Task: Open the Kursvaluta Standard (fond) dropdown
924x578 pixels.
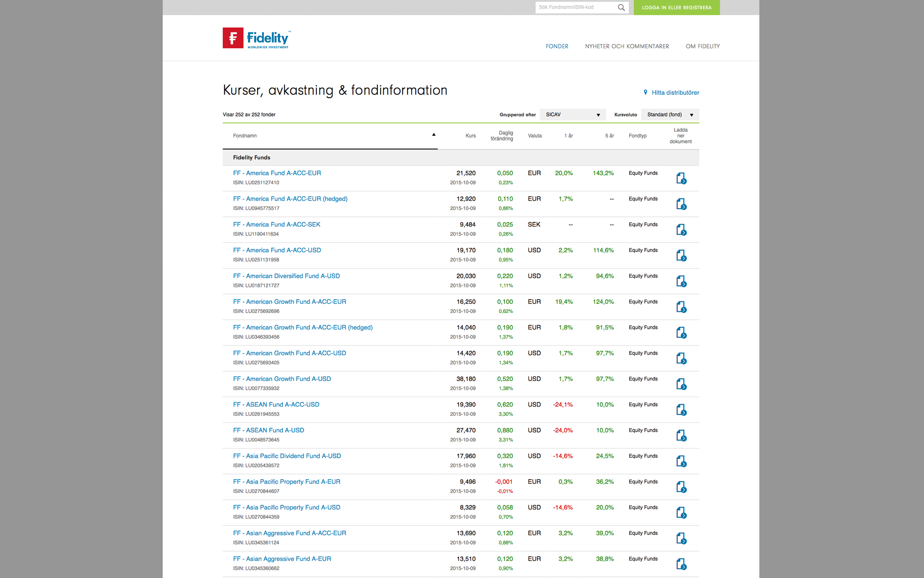Action: (670, 115)
